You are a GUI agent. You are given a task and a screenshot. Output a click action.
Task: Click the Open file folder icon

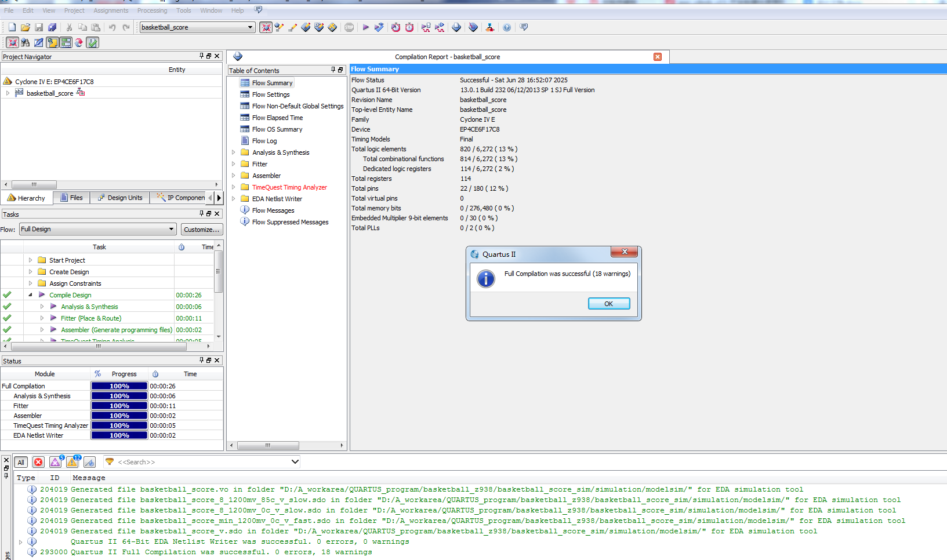(x=26, y=27)
